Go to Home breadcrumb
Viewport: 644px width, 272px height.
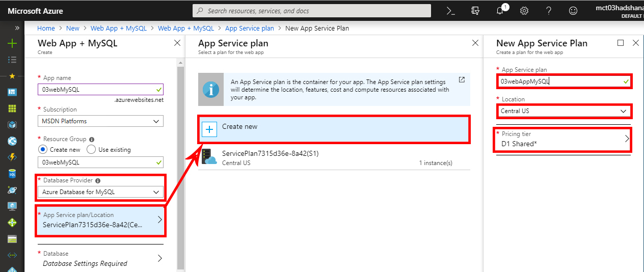click(46, 28)
